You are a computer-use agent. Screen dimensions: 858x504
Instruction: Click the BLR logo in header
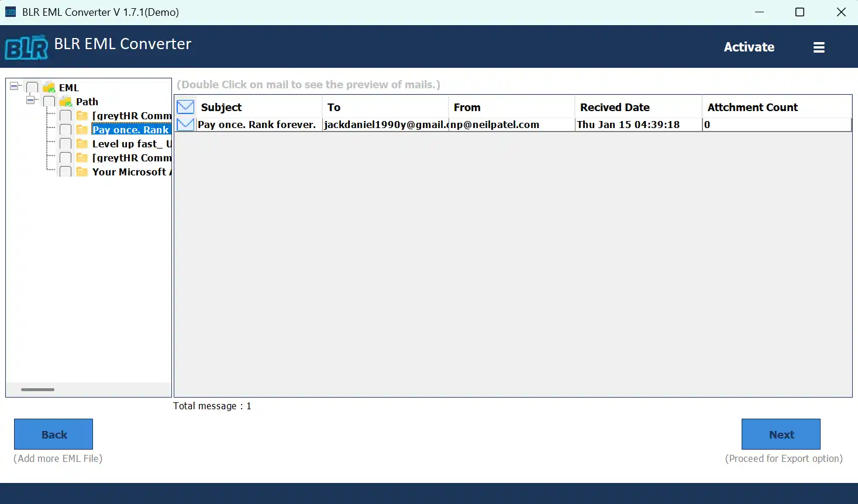pyautogui.click(x=26, y=47)
